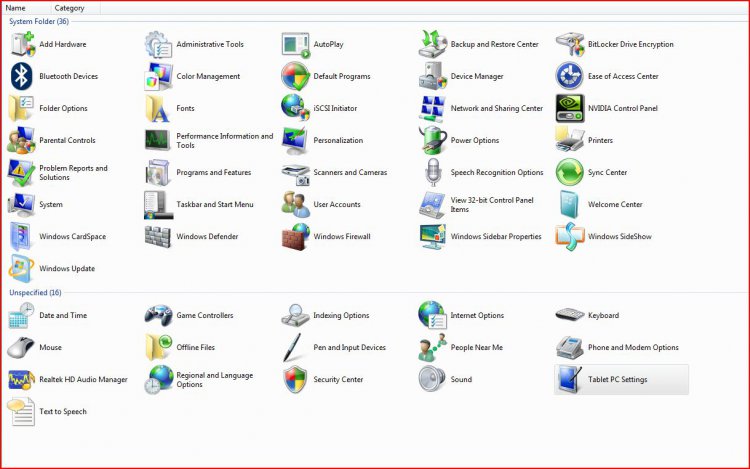Open Color Management icon
Image resolution: width=750 pixels, height=469 pixels.
[158, 76]
